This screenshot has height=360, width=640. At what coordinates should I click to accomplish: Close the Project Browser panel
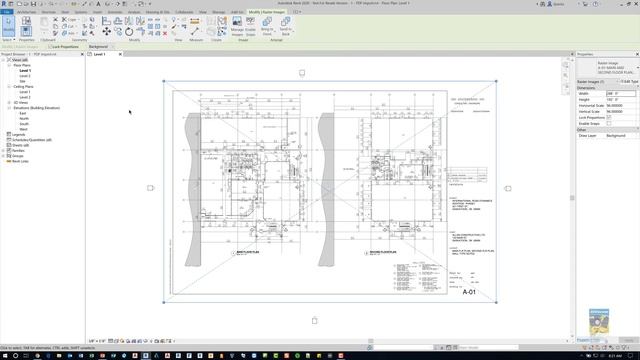coord(82,54)
